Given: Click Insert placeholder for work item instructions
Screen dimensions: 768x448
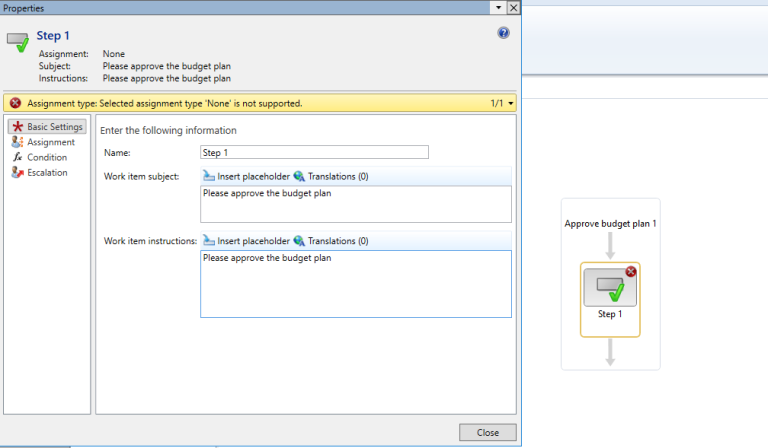Looking at the screenshot, I should [246, 241].
